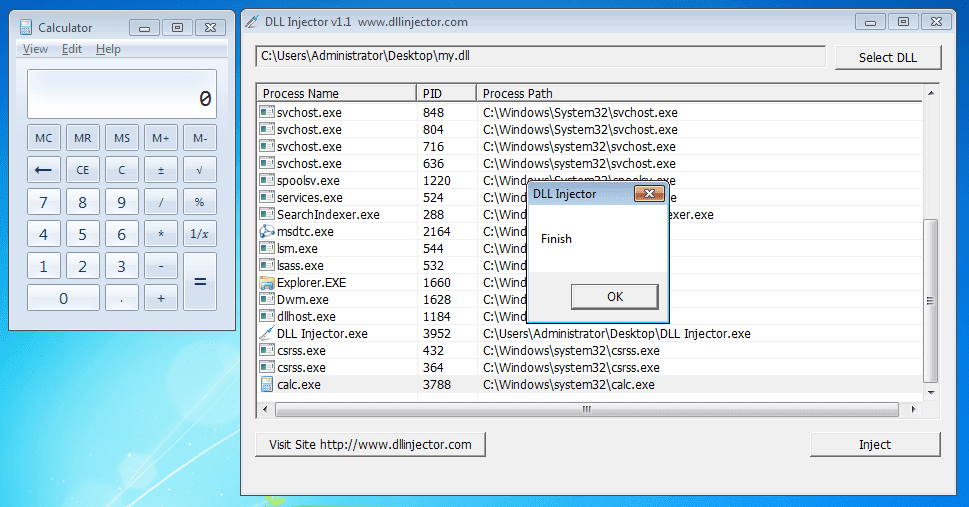Click the csrss.exe icon with PID 432
The width and height of the screenshot is (969, 507).
tap(266, 351)
